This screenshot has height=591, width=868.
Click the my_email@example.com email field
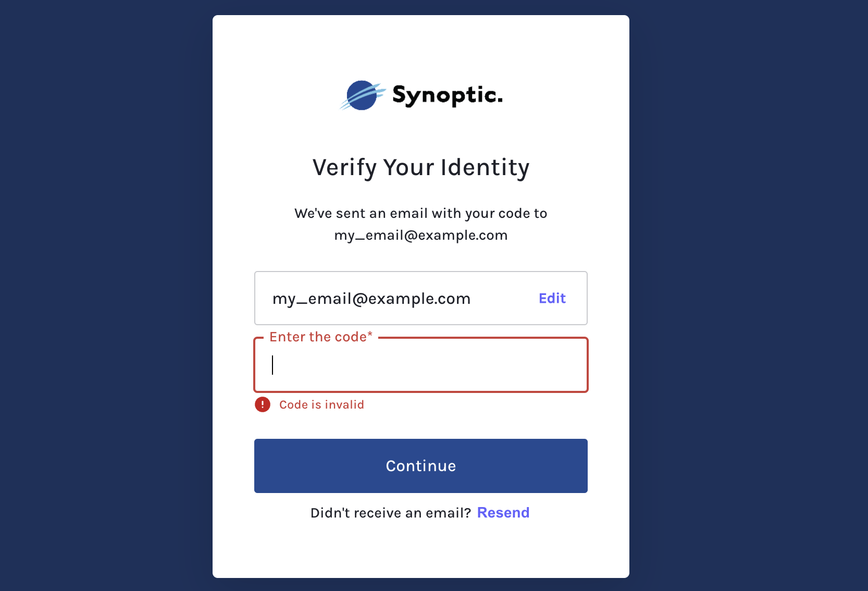point(371,299)
